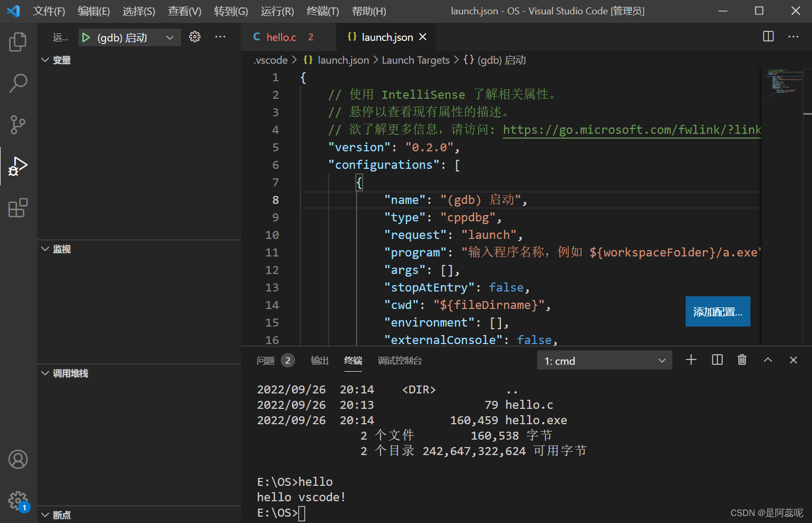Kill the terminal with trash icon

742,360
